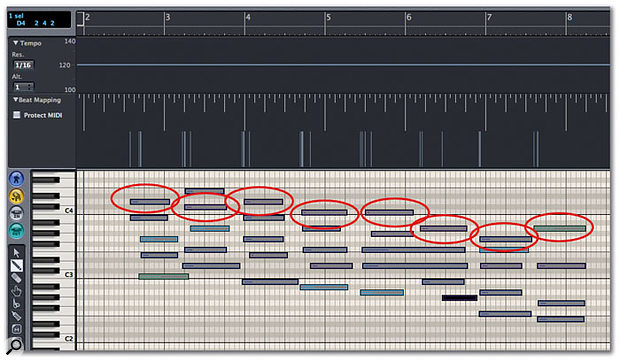Click the 100 tempo scale value
The width and height of the screenshot is (620, 361).
click(70, 89)
